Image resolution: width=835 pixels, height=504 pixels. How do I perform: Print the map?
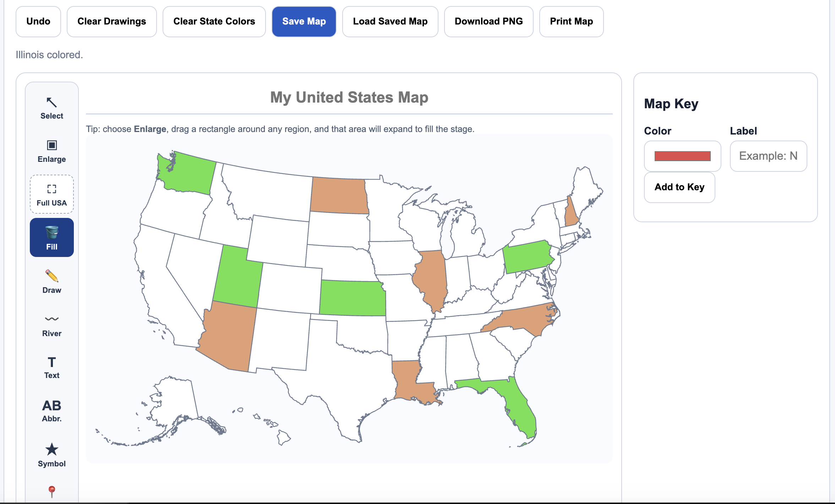point(572,21)
